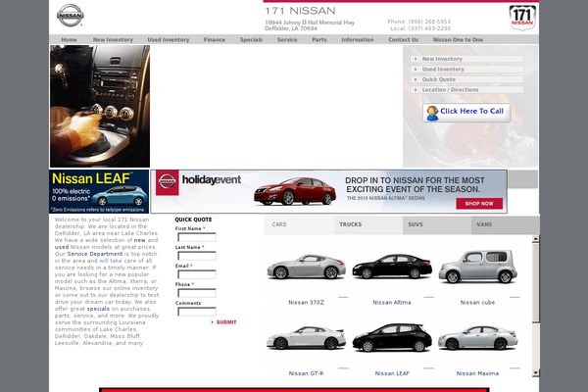Click the toll-free number (866) 268-5053
The image size is (588, 392).
pos(429,22)
